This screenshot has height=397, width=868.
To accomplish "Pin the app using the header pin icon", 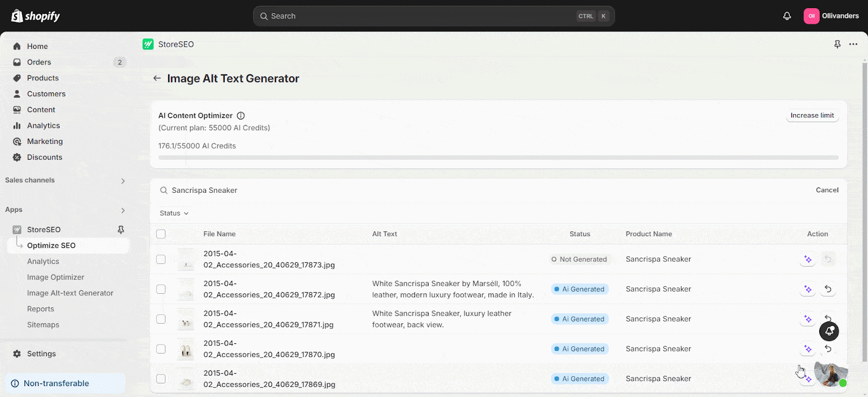I will [x=837, y=45].
